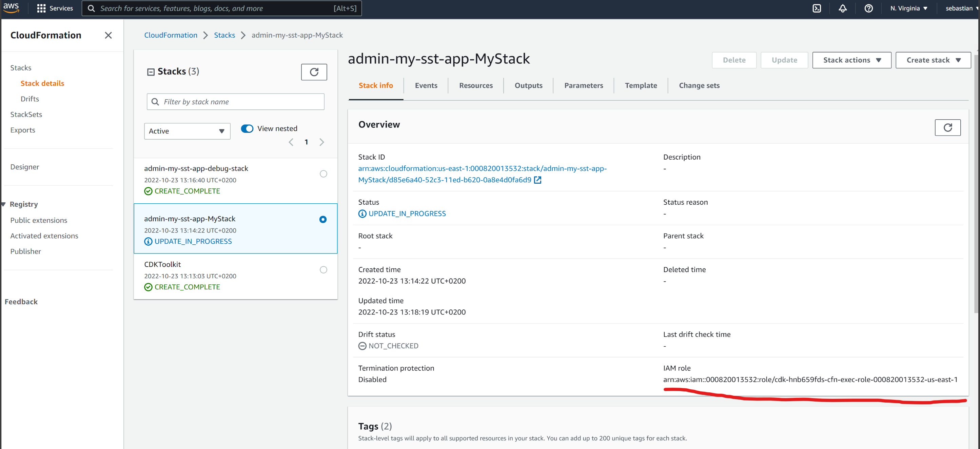980x449 pixels.
Task: Open the help question mark icon
Action: click(868, 8)
